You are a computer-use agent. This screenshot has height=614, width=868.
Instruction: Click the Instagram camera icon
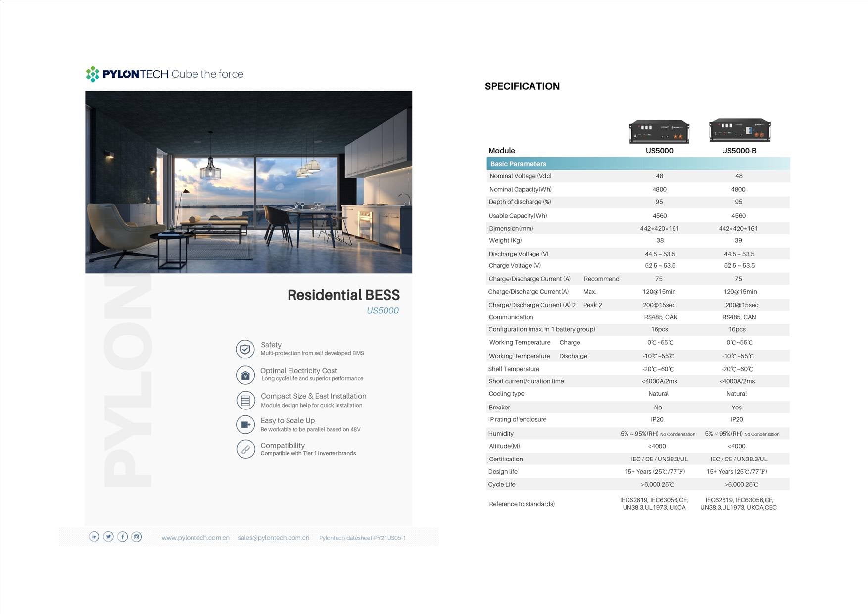137,537
